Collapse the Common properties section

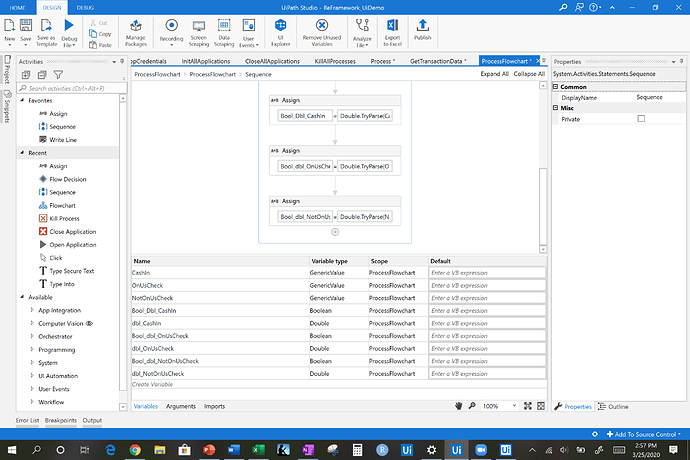(x=555, y=87)
